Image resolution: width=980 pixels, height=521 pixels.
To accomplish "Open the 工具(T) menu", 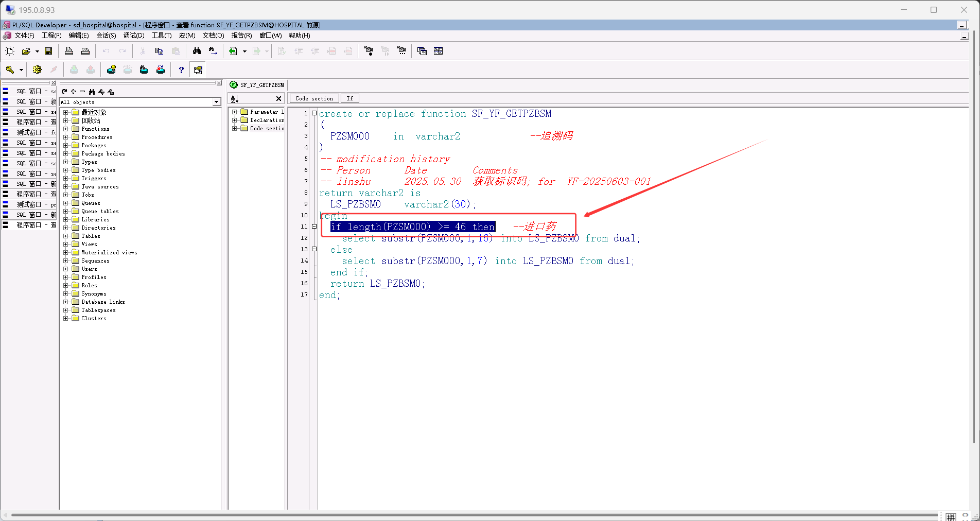I will pyautogui.click(x=162, y=36).
